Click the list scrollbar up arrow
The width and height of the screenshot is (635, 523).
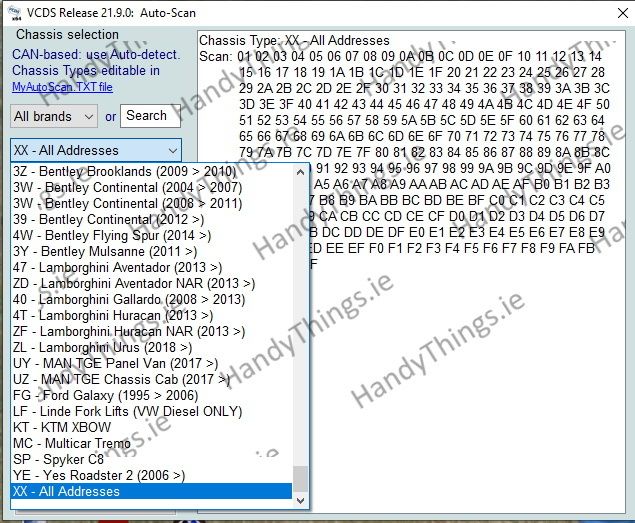pyautogui.click(x=300, y=172)
